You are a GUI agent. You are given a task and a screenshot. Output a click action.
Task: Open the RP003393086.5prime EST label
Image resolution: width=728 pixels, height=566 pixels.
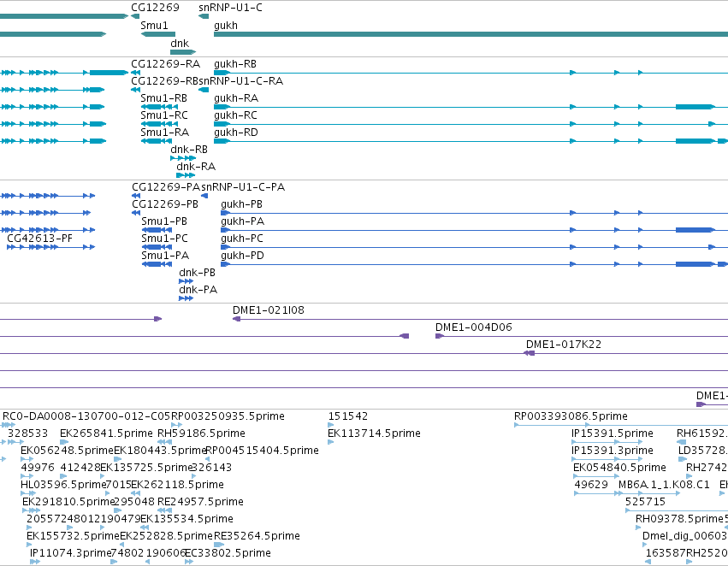pyautogui.click(x=571, y=416)
